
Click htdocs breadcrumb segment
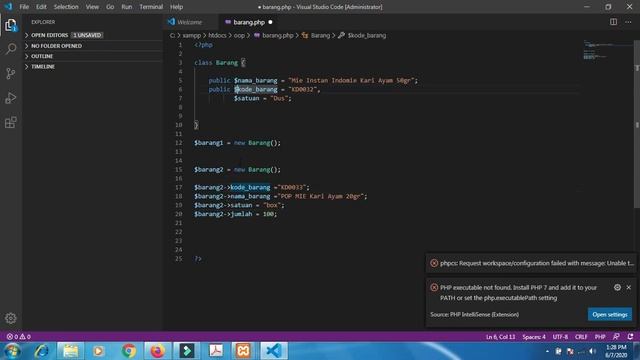point(217,36)
